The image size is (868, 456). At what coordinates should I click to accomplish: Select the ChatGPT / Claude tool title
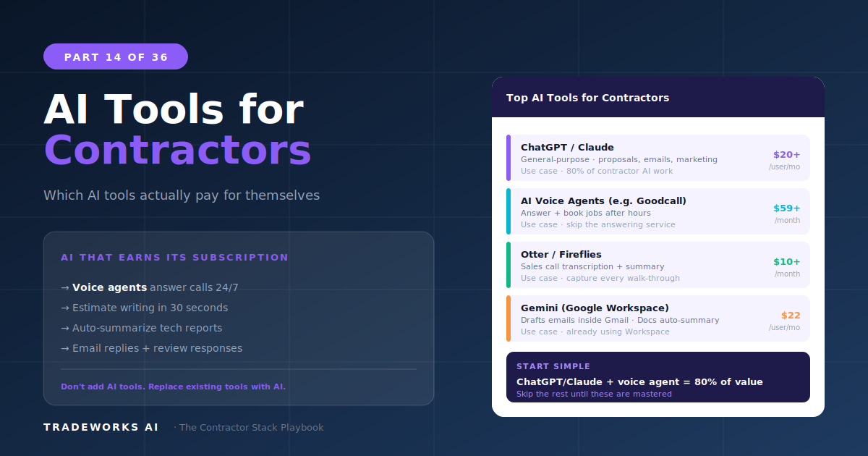pos(567,147)
